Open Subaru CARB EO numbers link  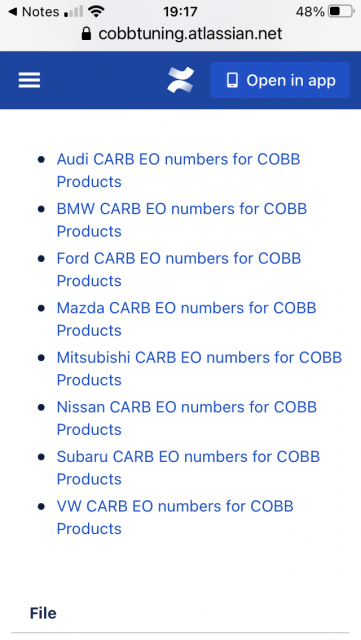(188, 468)
